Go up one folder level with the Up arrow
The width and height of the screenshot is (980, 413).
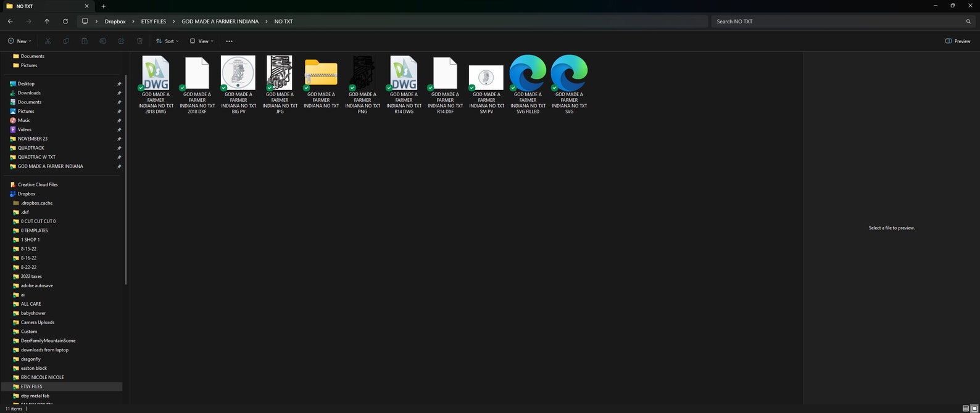[47, 21]
